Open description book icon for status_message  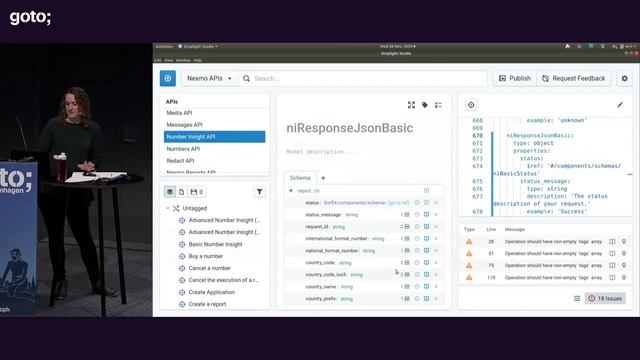427,215
